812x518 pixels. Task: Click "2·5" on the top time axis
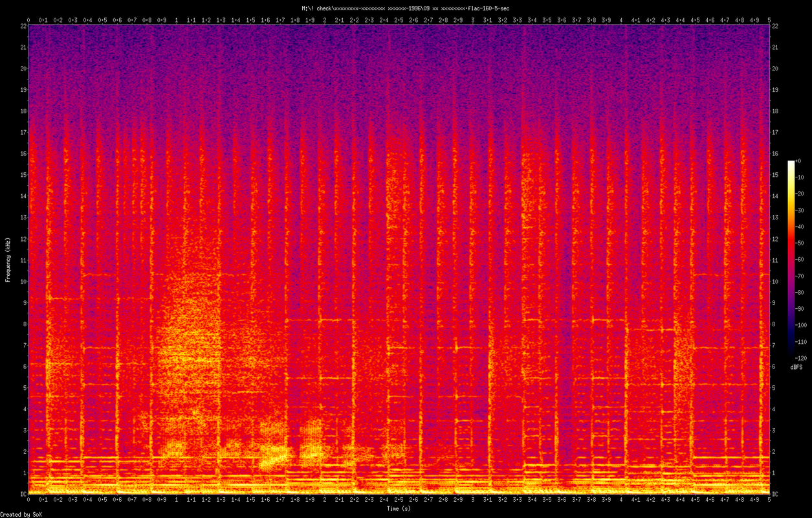(x=399, y=20)
